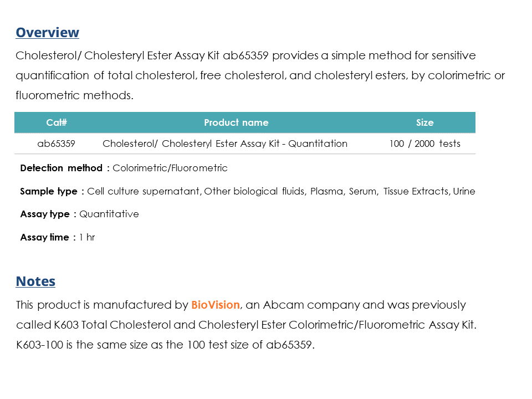
Task: Click the Cholesterol/ Cholesteryl Ester Assay Kit - Quantitation cell
Action: point(225,144)
